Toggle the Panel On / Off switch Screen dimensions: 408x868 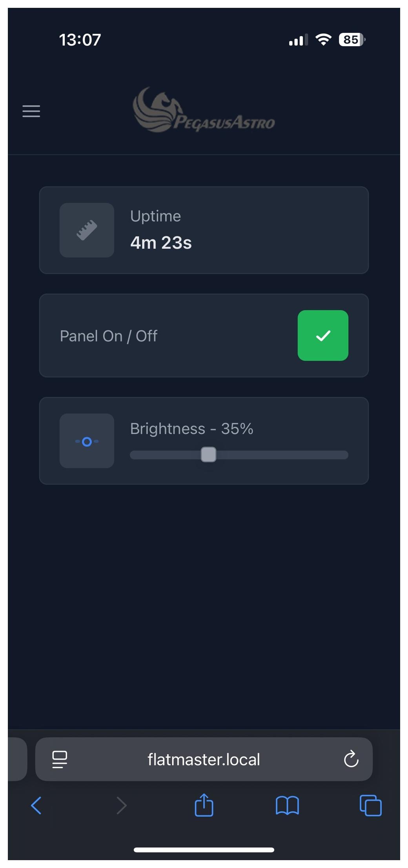(x=323, y=336)
